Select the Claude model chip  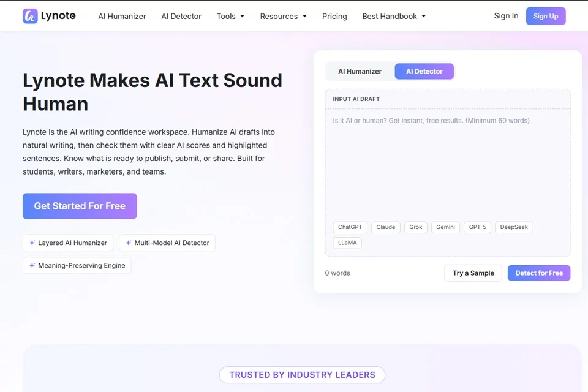pos(385,227)
